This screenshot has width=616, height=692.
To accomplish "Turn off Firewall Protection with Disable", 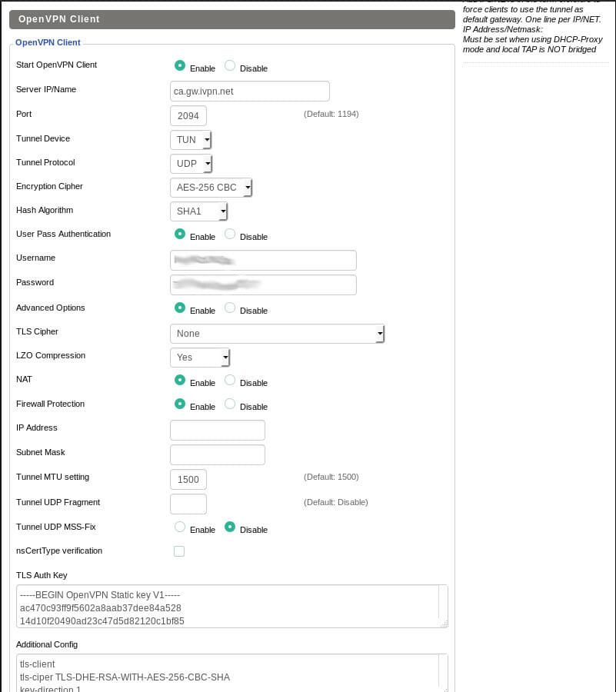I will point(230,404).
